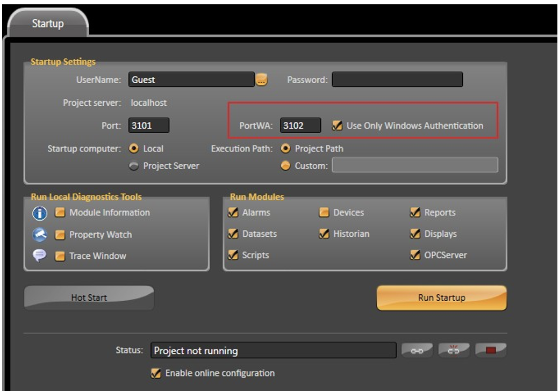Click the Trace Window speech bubble icon
559x392 pixels.
40,256
